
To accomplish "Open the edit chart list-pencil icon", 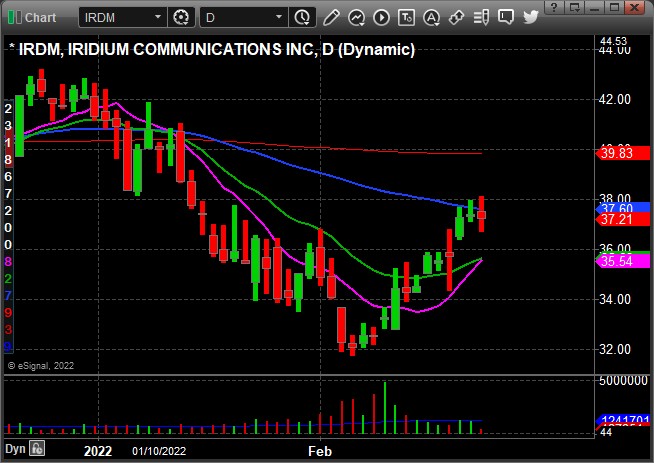I will click(x=481, y=18).
